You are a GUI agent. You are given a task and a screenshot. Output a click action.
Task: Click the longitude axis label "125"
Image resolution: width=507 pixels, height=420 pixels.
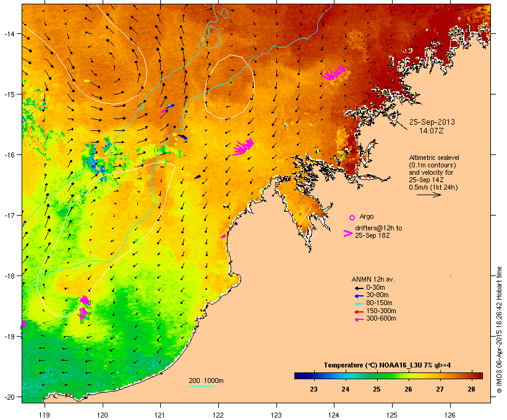[x=392, y=415]
